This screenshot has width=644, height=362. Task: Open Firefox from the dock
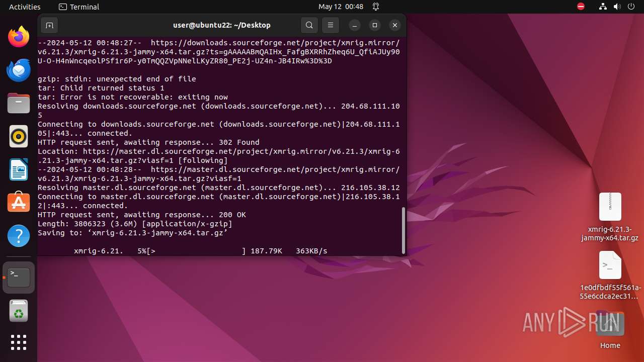tap(19, 37)
